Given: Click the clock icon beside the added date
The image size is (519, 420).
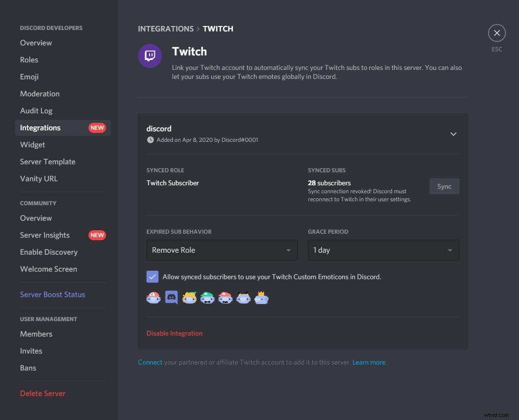Looking at the screenshot, I should [150, 140].
